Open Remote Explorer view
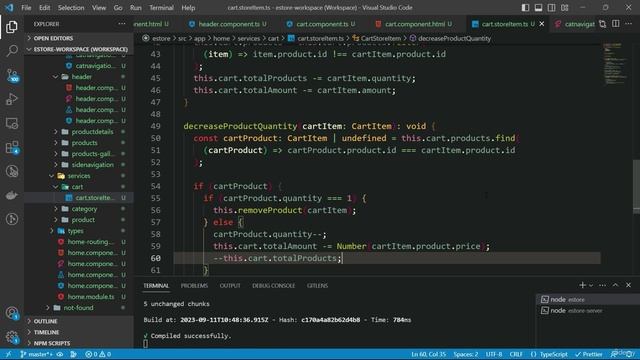640x360 pixels. (x=12, y=123)
